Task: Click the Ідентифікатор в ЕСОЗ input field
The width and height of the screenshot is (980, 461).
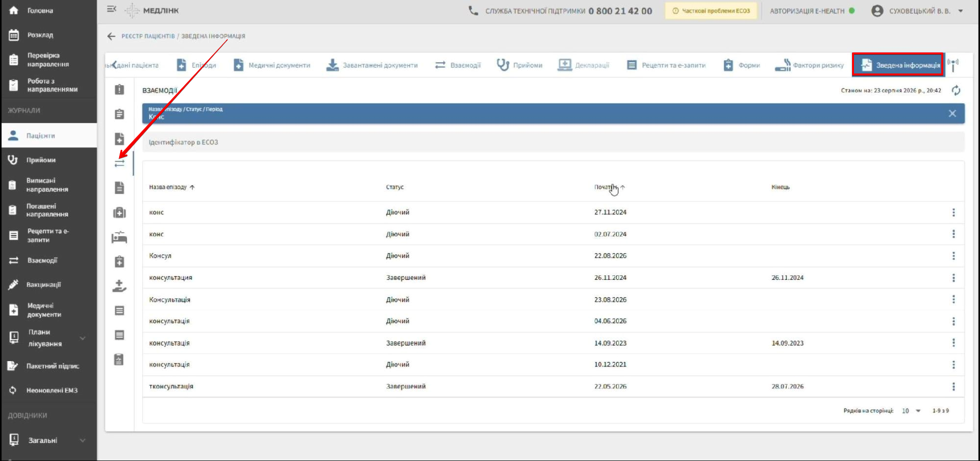Action: pos(553,142)
